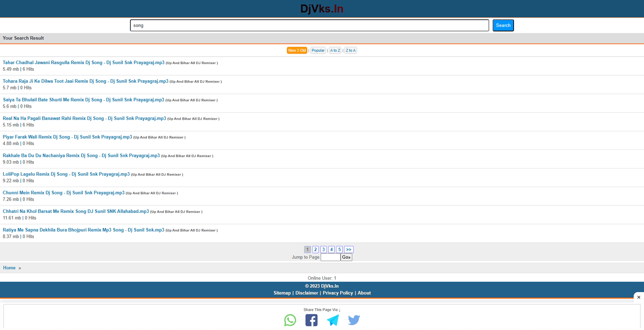
Task: Click the blue Search button
Action: [503, 25]
